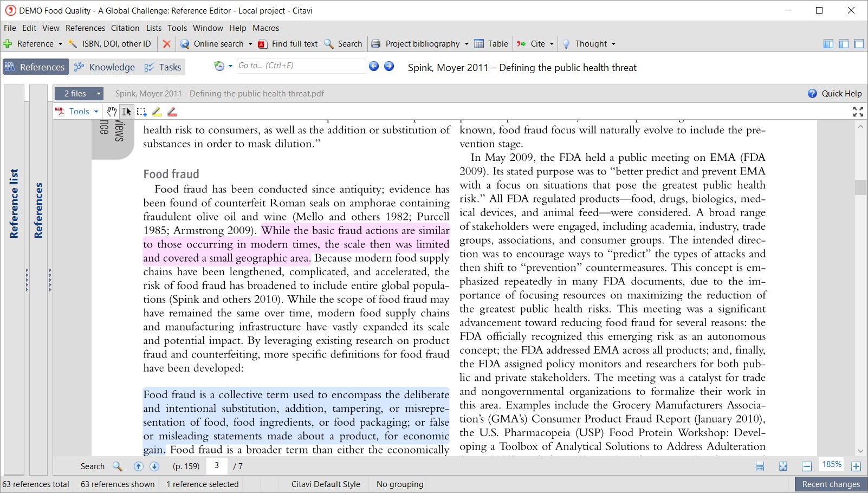Select full-window layout icon at top right
Screen dimensions: 868x493
coord(859,44)
